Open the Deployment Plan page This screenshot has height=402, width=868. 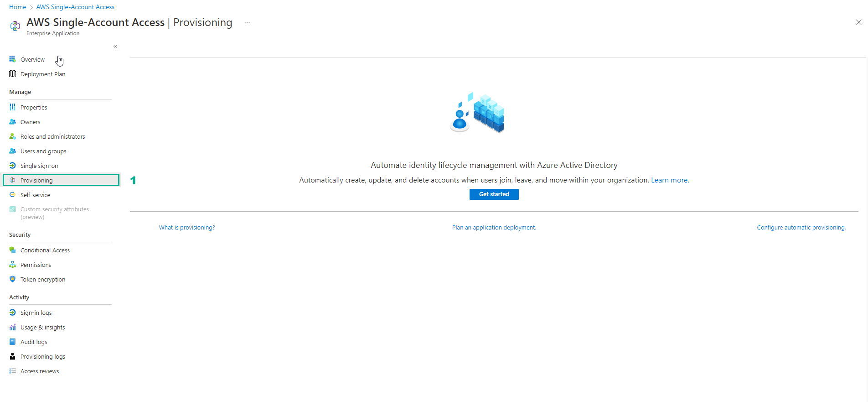coord(43,74)
